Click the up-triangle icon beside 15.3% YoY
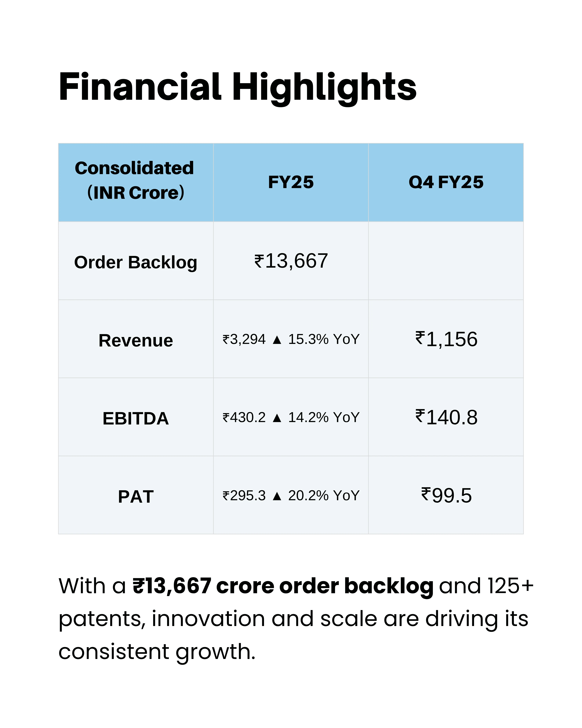The height and width of the screenshot is (728, 582). click(x=277, y=339)
